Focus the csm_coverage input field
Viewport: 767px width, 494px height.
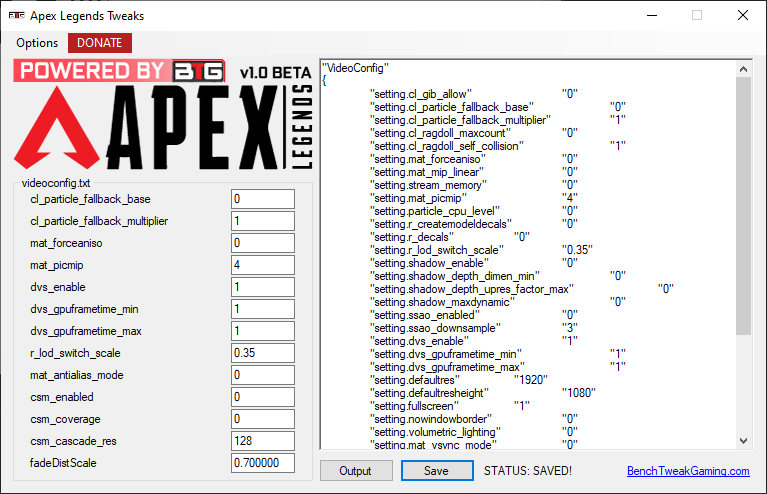coord(263,419)
